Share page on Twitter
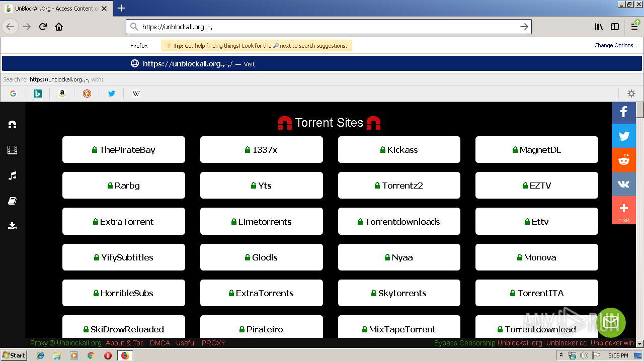Screen dimensions: 644x362 click(624, 136)
